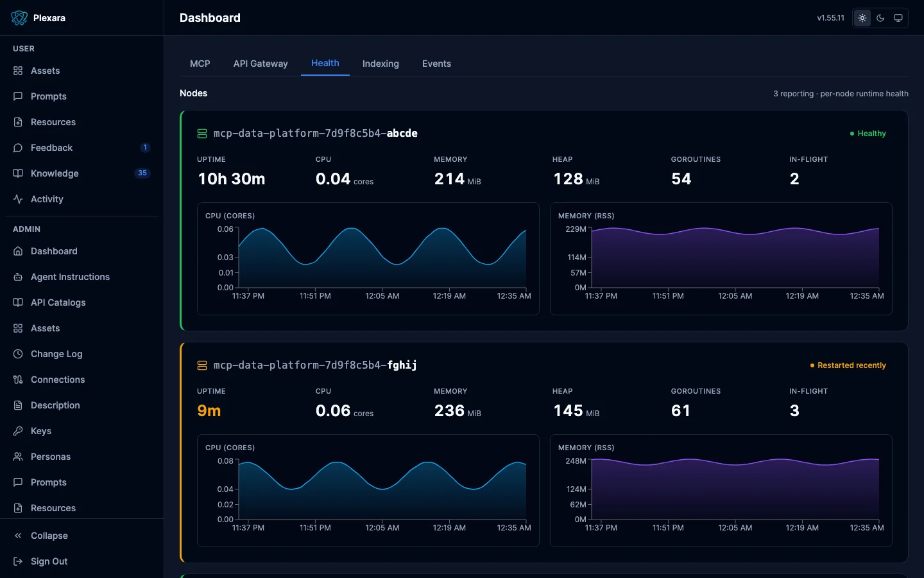Click the 10h 30m uptime value
This screenshot has width=924, height=578.
click(x=232, y=179)
